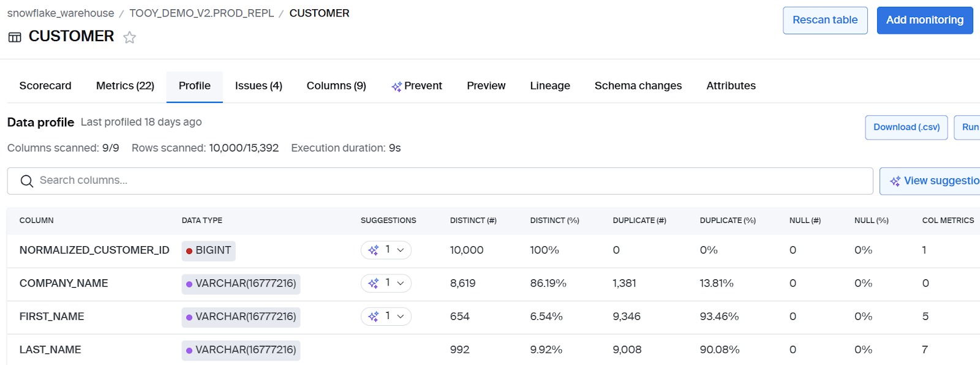This screenshot has width=980, height=365.
Task: Open the Issues (4) tab
Action: [x=258, y=86]
